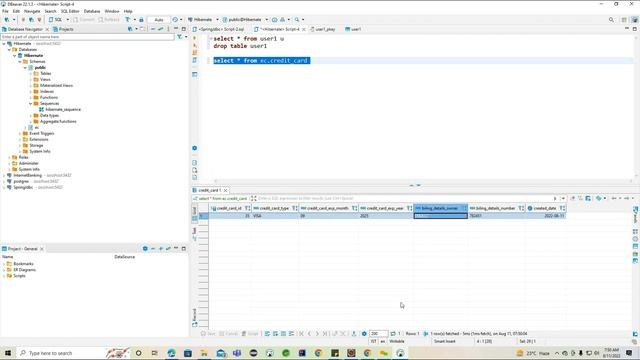
Task: Click the result fetch size field showing 200
Action: pos(378,333)
